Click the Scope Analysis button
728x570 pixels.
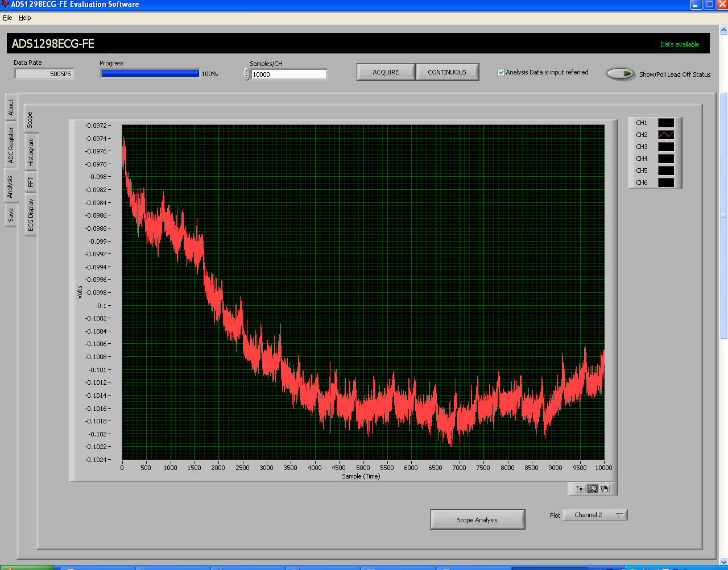(x=477, y=519)
